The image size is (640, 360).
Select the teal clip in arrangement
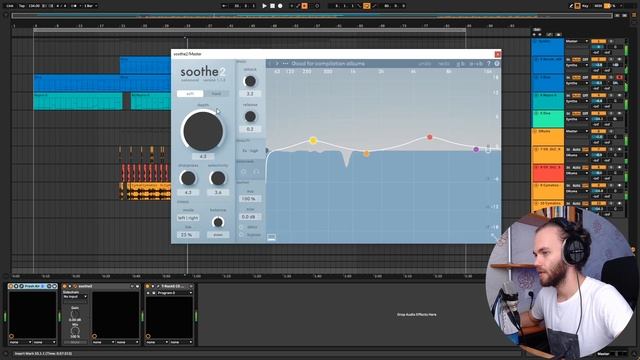coord(78,101)
